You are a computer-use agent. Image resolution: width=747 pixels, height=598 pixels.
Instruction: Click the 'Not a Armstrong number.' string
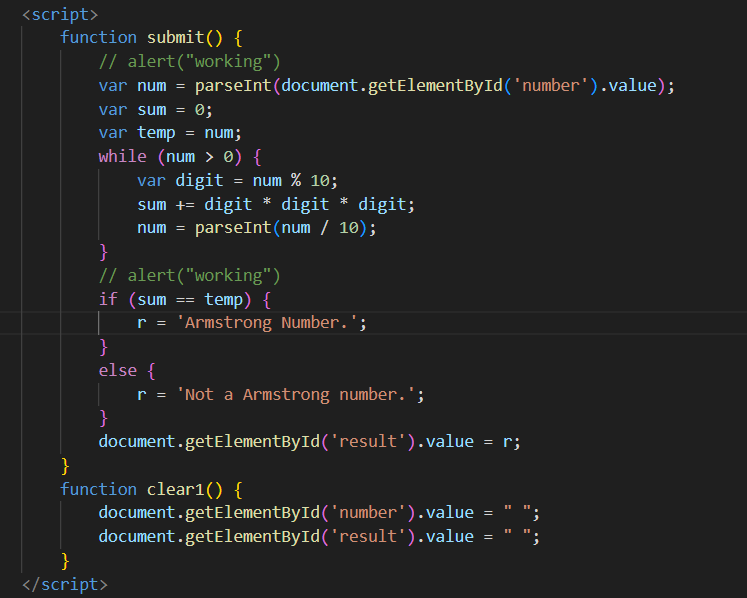click(300, 395)
